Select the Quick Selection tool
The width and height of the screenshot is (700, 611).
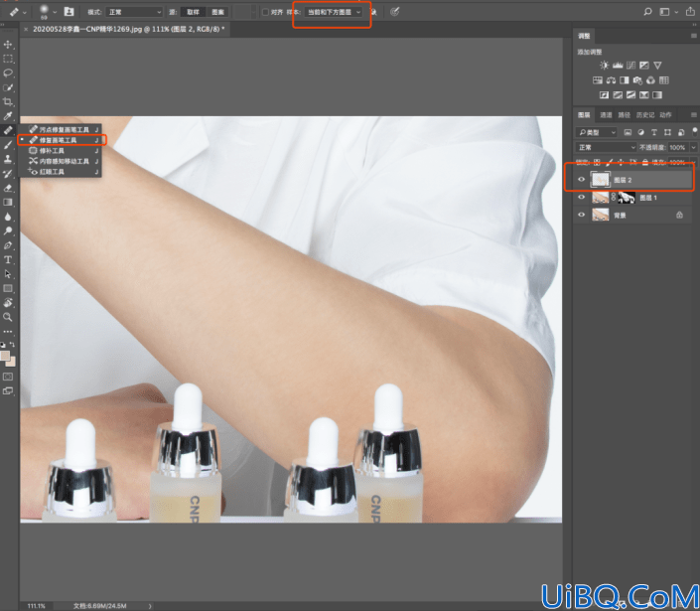8,87
